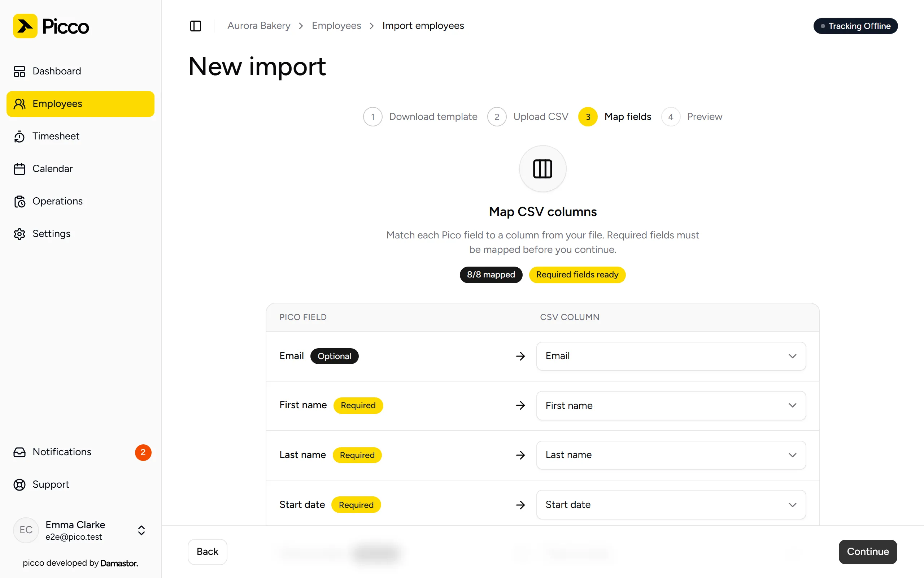Click the orange notifications badge showing 2
The image size is (924, 578).
click(143, 452)
